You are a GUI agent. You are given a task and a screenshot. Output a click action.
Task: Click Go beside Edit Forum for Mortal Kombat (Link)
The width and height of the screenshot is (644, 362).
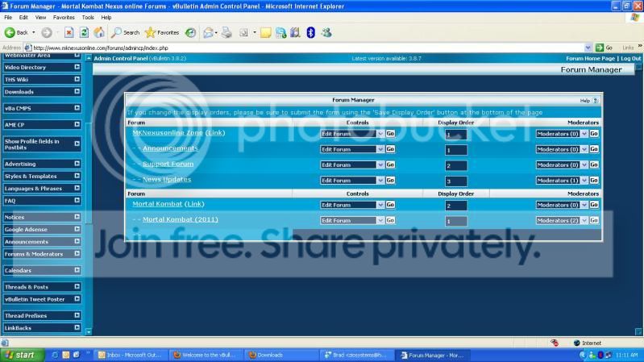tap(390, 205)
